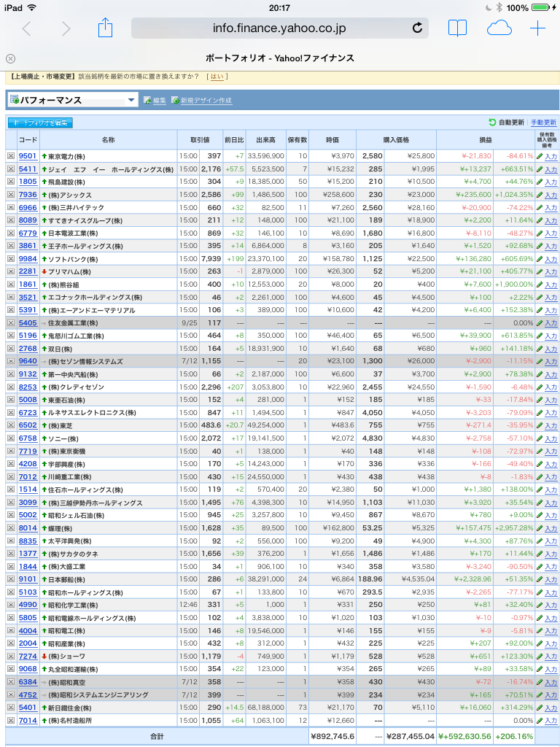Tap Safari back navigation arrow
This screenshot has height=747, width=560.
point(27,29)
